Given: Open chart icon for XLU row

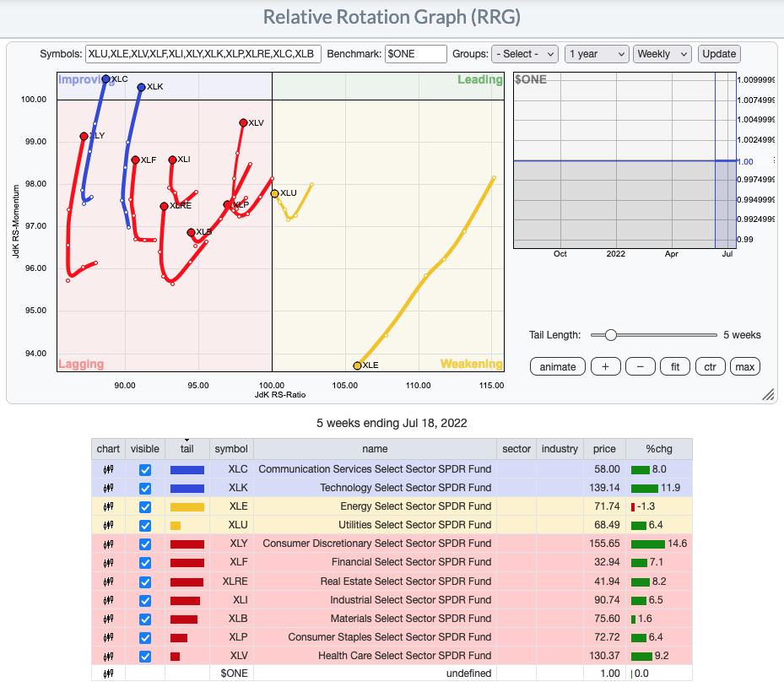Looking at the screenshot, I should [x=108, y=525].
